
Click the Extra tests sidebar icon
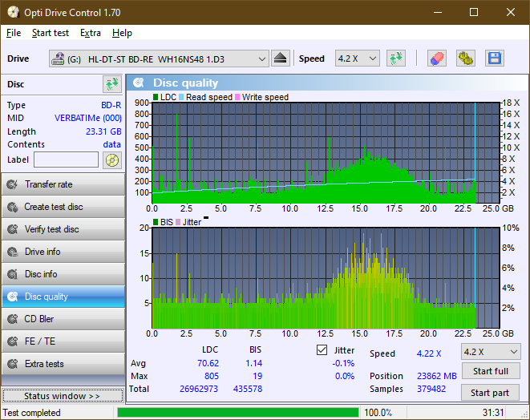[13, 364]
